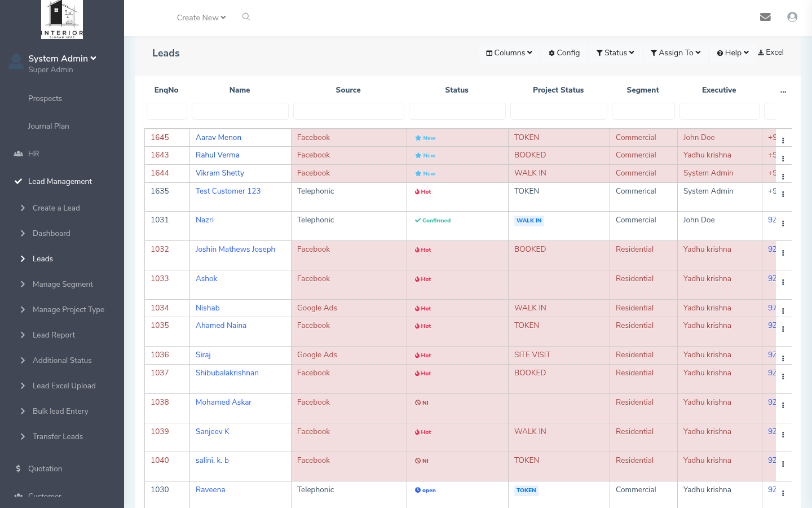Screen dimensions: 812x508
Task: Open the Assign To dropdown
Action: pos(676,52)
